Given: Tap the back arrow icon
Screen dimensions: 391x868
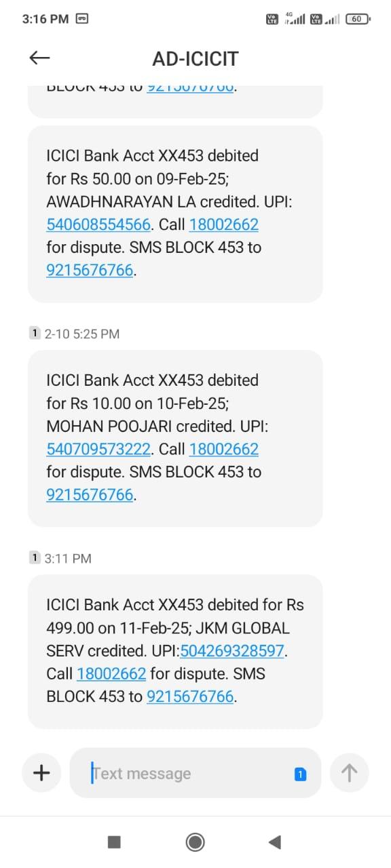Looking at the screenshot, I should [x=40, y=58].
